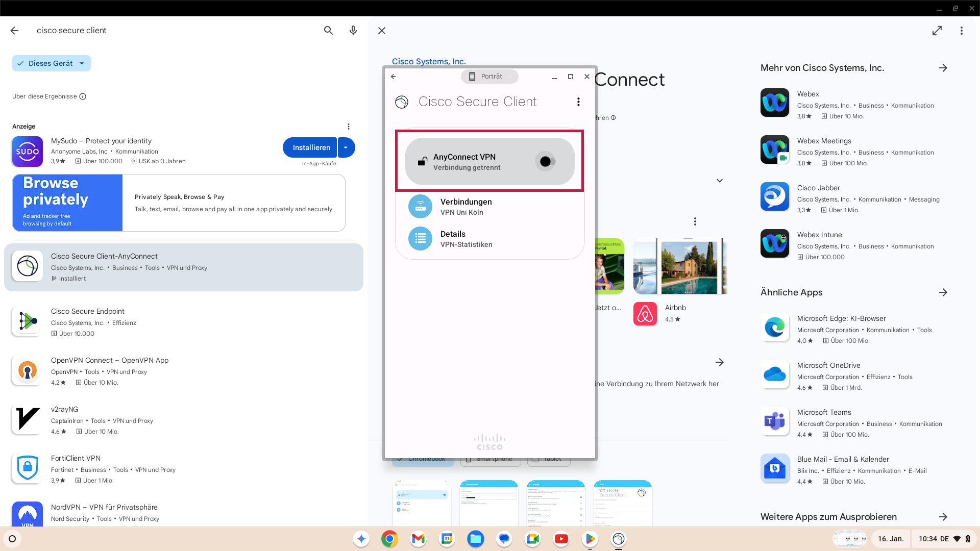This screenshot has width=980, height=551.
Task: Click Cisco Systems, Inc. developer link
Action: 429,61
